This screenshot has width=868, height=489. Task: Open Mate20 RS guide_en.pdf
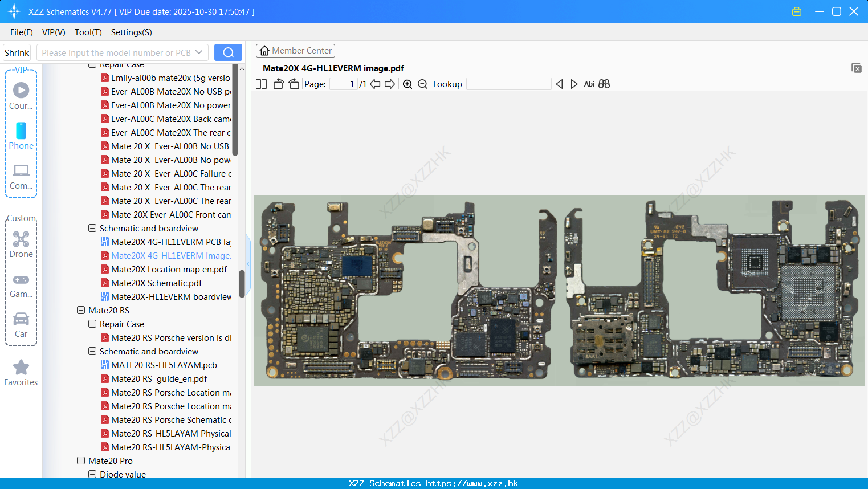pyautogui.click(x=154, y=378)
